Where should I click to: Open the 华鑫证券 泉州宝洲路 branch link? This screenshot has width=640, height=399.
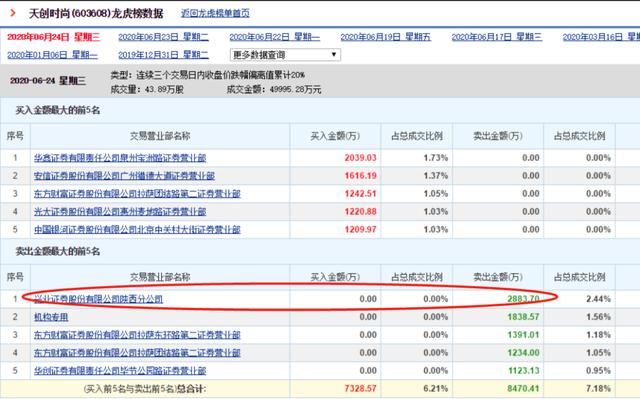(x=120, y=158)
